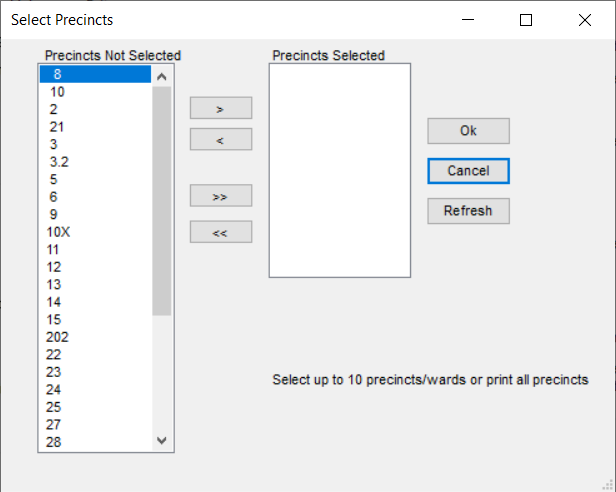The width and height of the screenshot is (616, 492).
Task: Click the < remove precinct button
Action: point(221,139)
